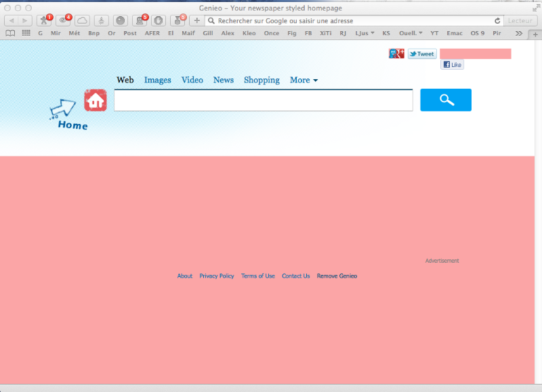This screenshot has width=542, height=392.
Task: Open the YT bookmark
Action: tap(434, 33)
